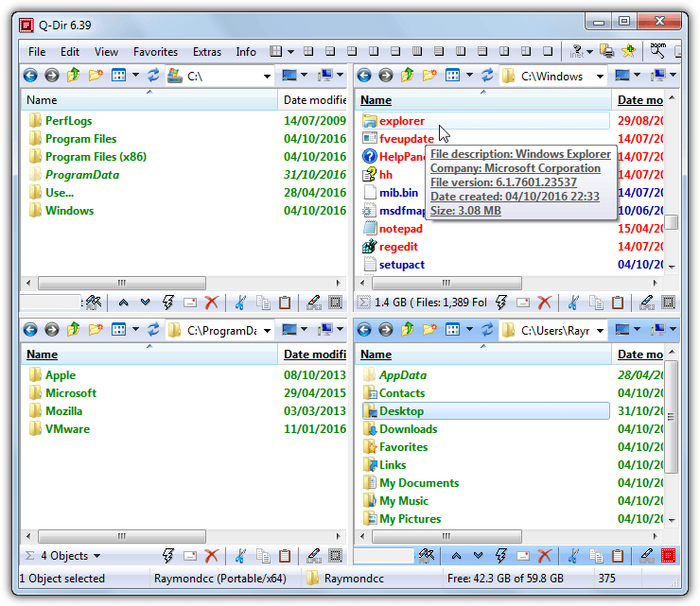This screenshot has height=606, width=700.
Task: Delete with red X in bottom-right pane
Action: click(545, 556)
